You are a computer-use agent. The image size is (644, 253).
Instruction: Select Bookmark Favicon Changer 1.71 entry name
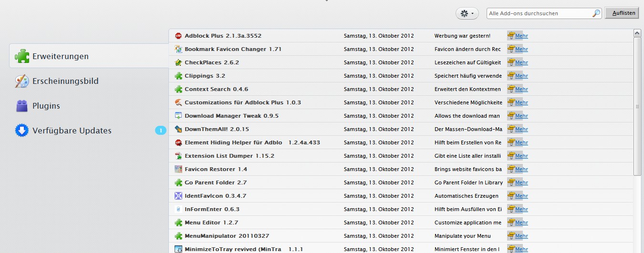coord(233,49)
